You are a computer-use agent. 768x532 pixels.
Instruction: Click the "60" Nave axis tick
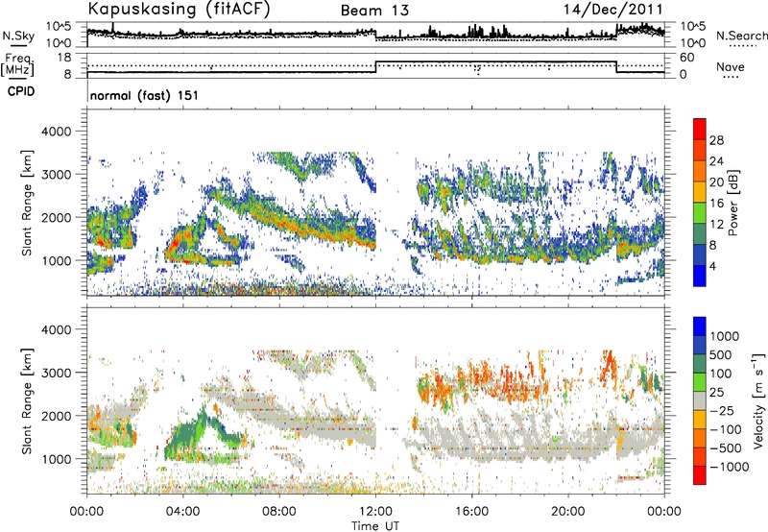[x=687, y=58]
